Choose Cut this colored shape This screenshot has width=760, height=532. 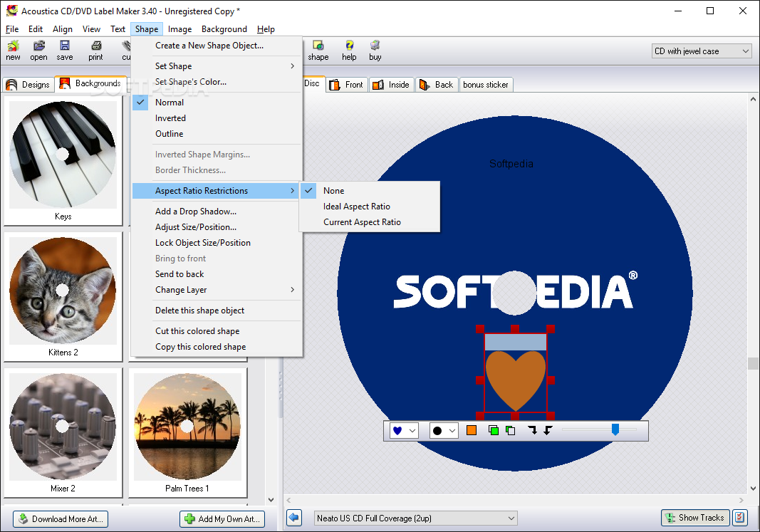point(216,331)
